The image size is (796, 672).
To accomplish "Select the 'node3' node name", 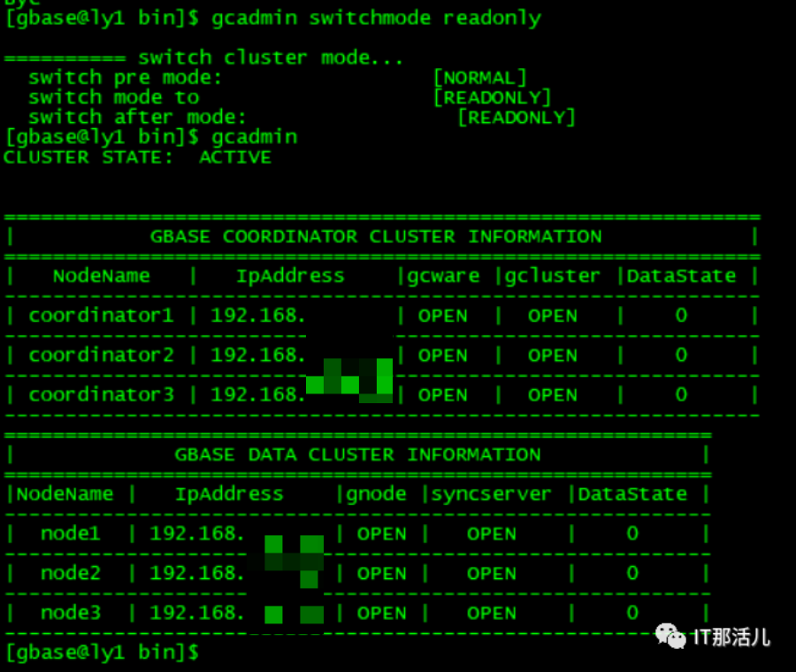I will click(x=71, y=613).
